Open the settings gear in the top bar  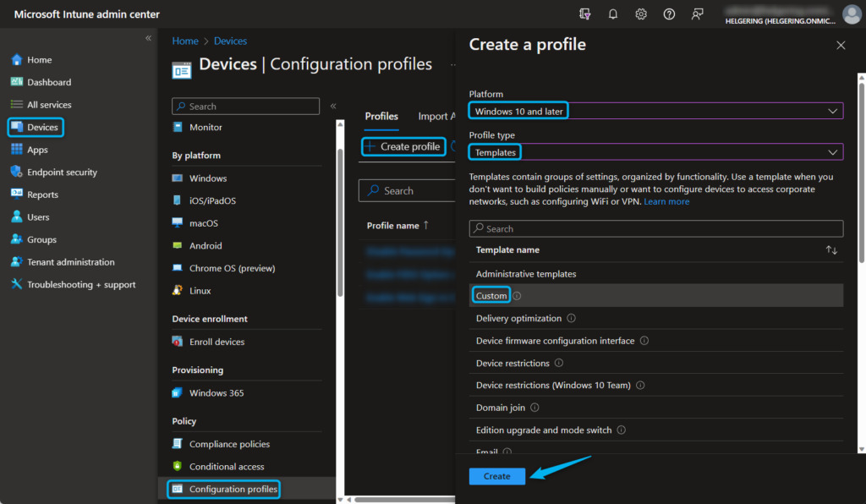(x=640, y=14)
